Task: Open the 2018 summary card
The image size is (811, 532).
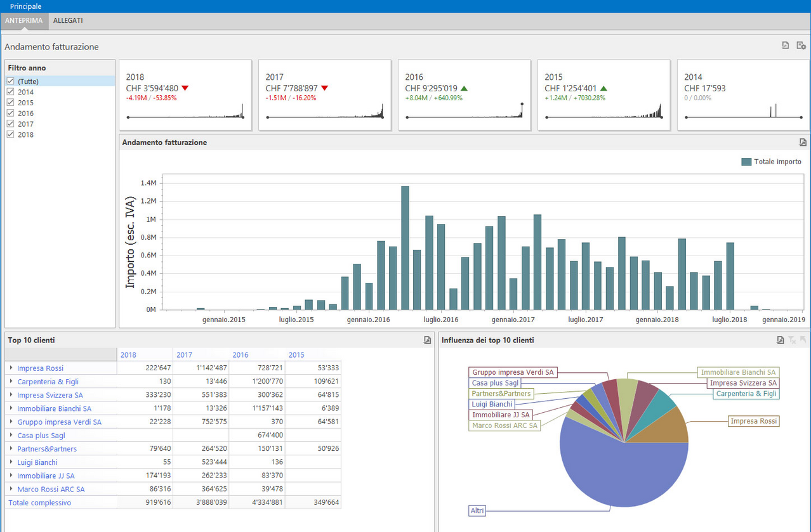Action: coord(185,95)
